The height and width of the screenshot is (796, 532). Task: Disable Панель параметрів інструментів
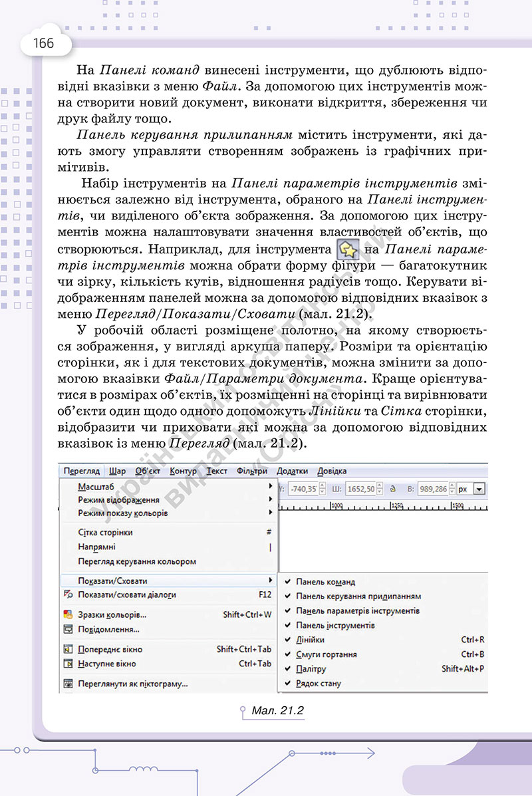[288, 610]
